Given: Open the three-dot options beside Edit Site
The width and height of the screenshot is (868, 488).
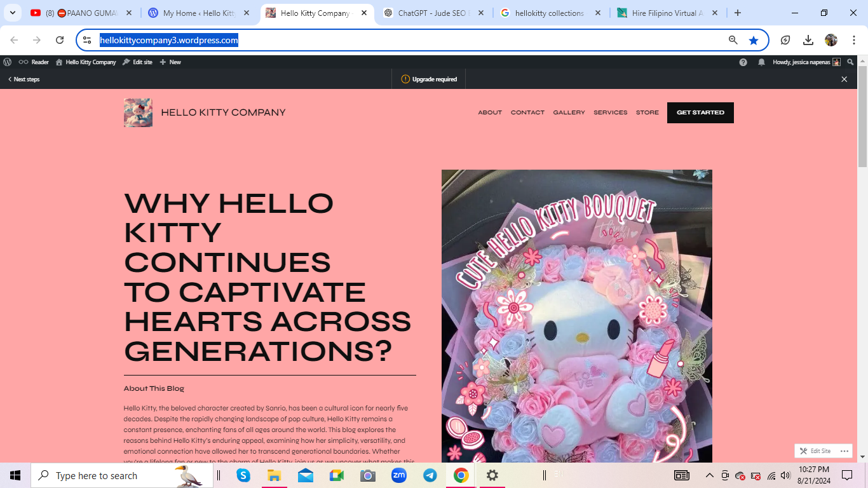Looking at the screenshot, I should click(844, 451).
